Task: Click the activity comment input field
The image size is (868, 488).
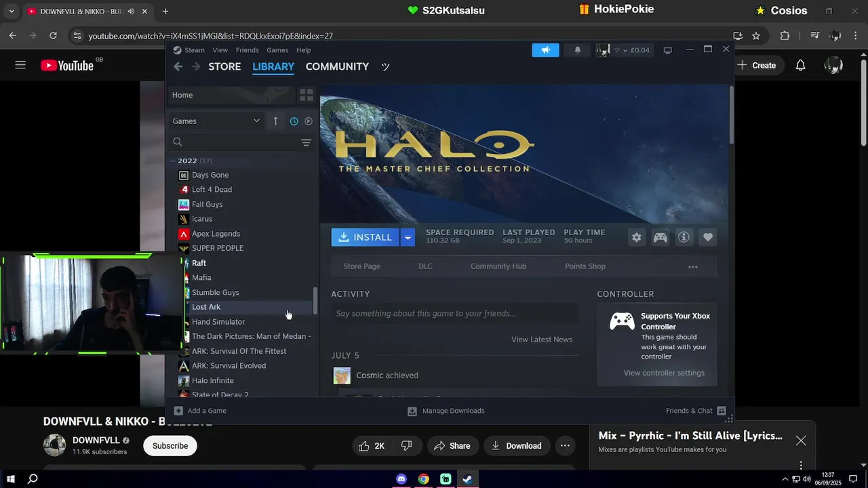Action: pyautogui.click(x=455, y=314)
